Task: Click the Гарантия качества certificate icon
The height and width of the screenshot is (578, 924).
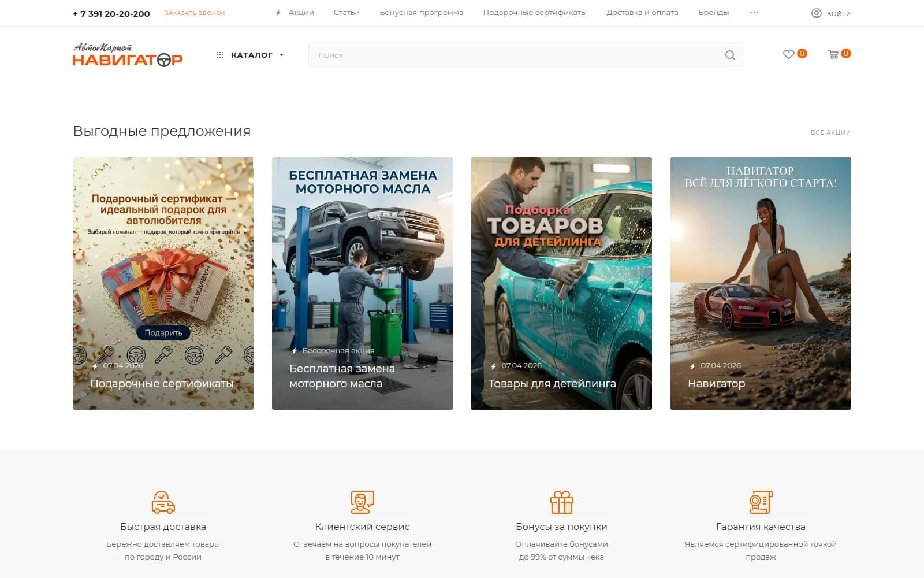Action: click(761, 502)
